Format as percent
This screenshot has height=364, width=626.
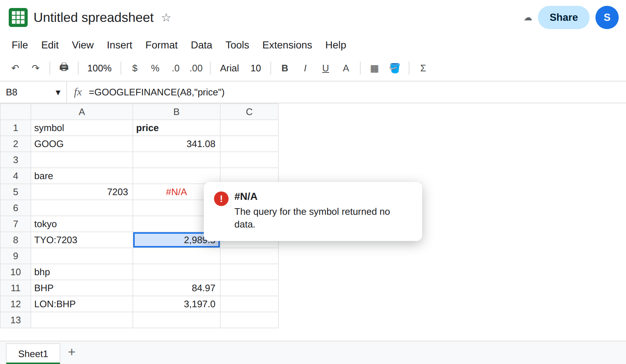pyautogui.click(x=155, y=68)
